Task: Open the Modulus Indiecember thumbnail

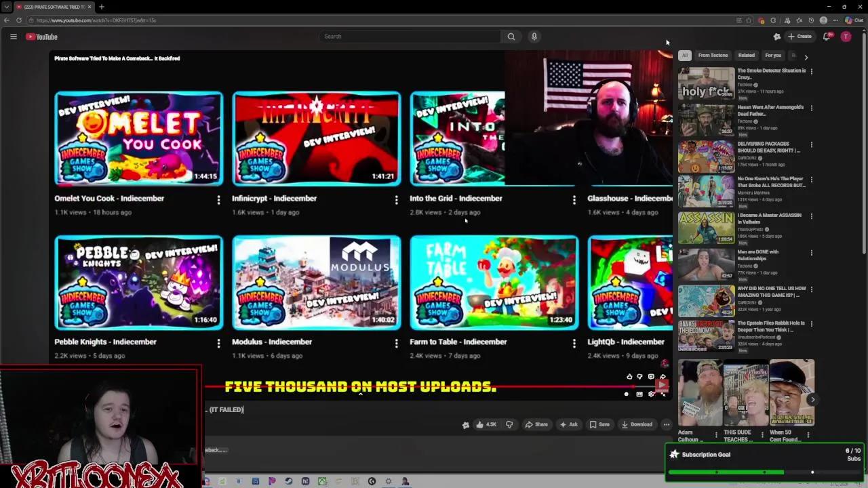Action: [x=316, y=283]
